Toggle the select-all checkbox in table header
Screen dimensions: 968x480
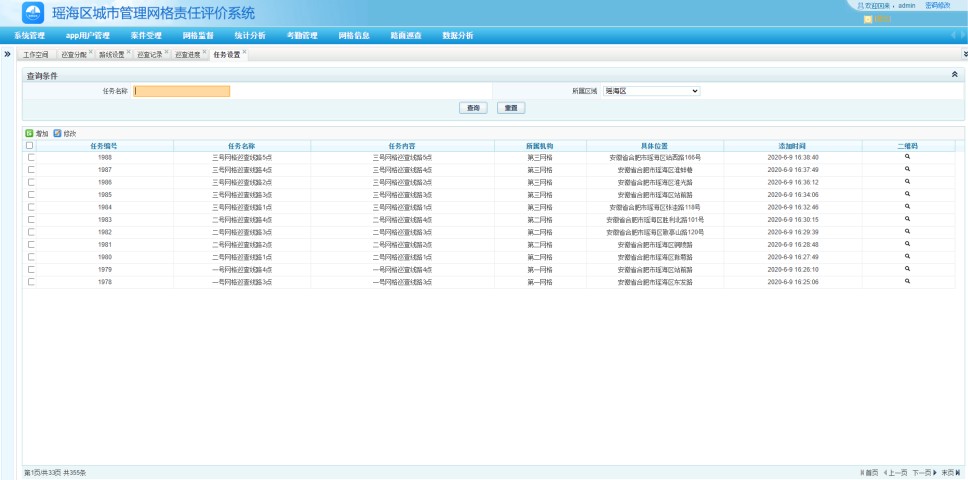tap(29, 146)
